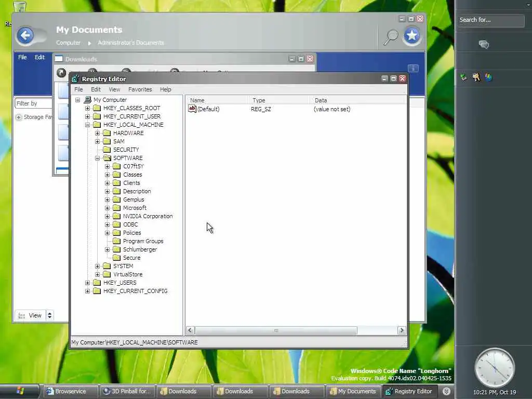Viewport: 532px width, 399px height.
Task: Open the Registry Editor Edit menu
Action: 96,89
